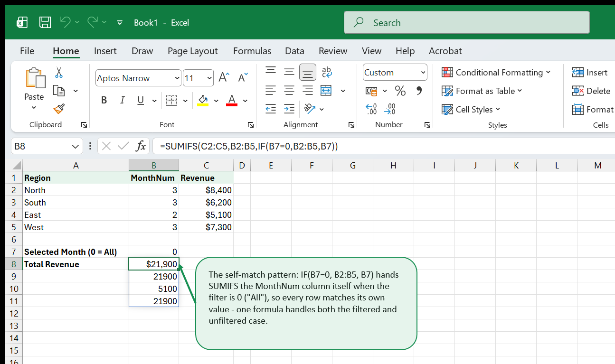Open Cell Styles gallery

(x=471, y=109)
